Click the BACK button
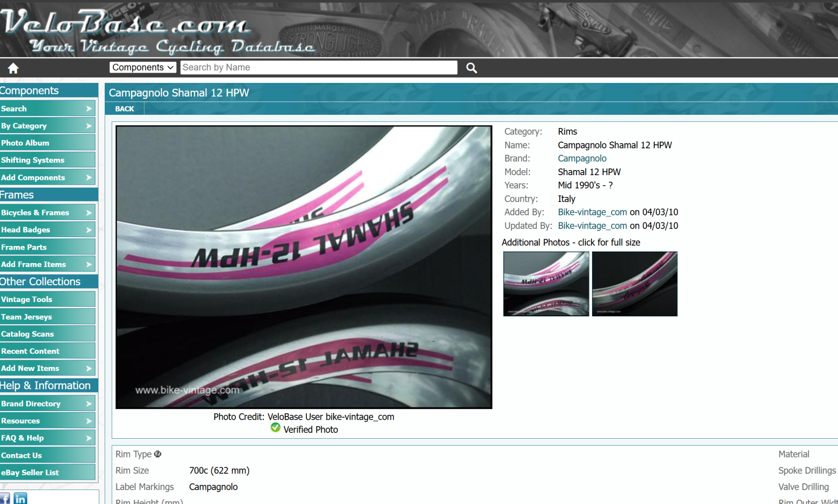The height and width of the screenshot is (504, 838). pyautogui.click(x=124, y=109)
